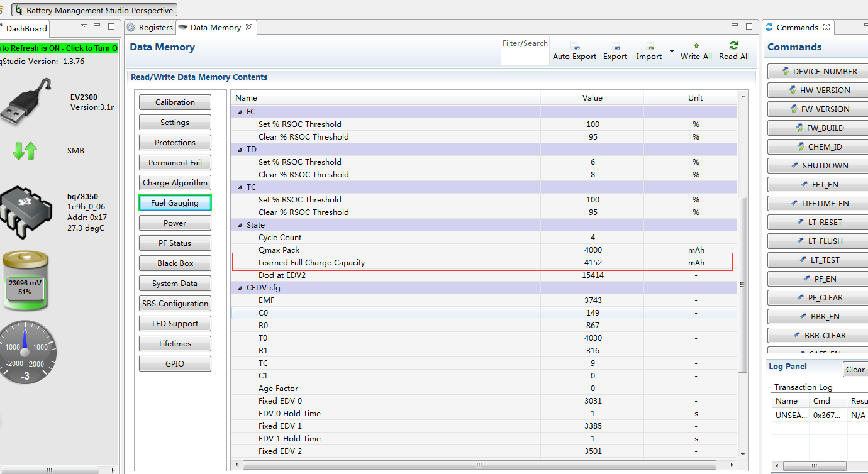Open the Calibration data memory category

coord(175,102)
